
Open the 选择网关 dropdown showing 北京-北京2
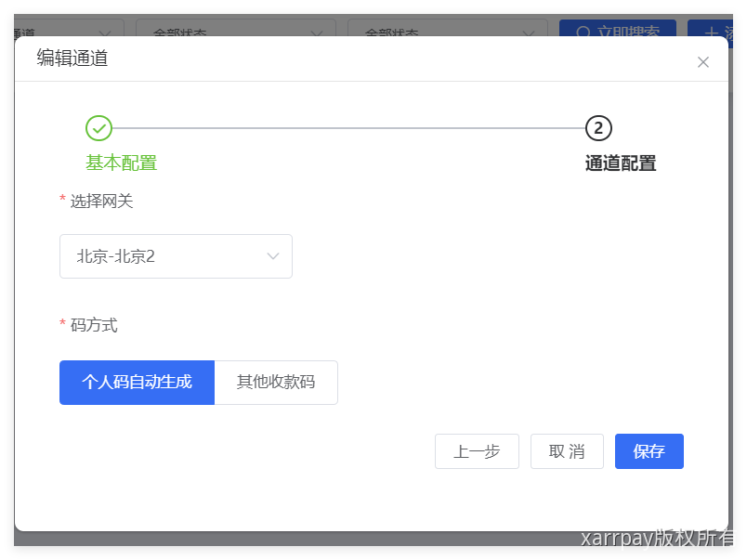[176, 256]
